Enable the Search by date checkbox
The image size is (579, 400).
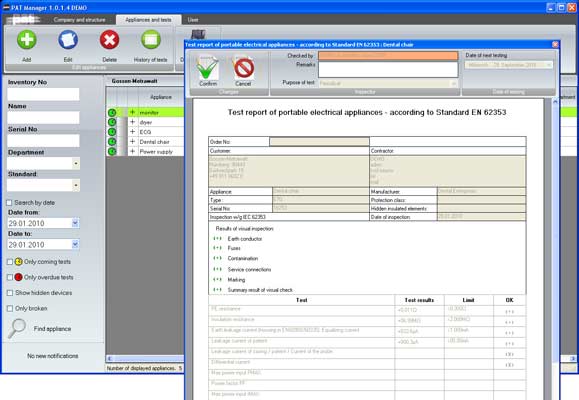(9, 203)
